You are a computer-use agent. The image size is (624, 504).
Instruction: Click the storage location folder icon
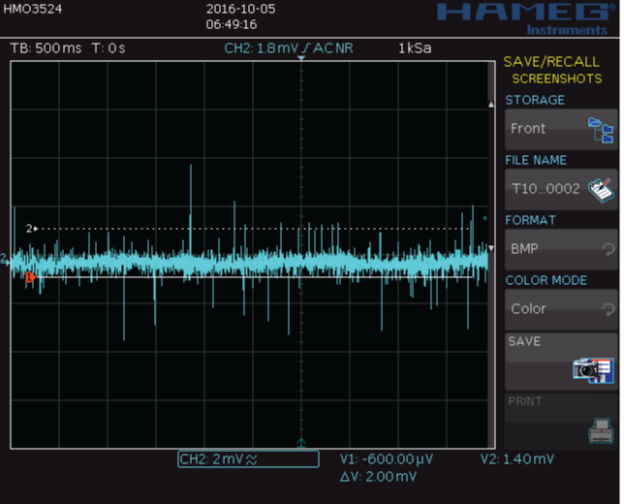pos(600,130)
